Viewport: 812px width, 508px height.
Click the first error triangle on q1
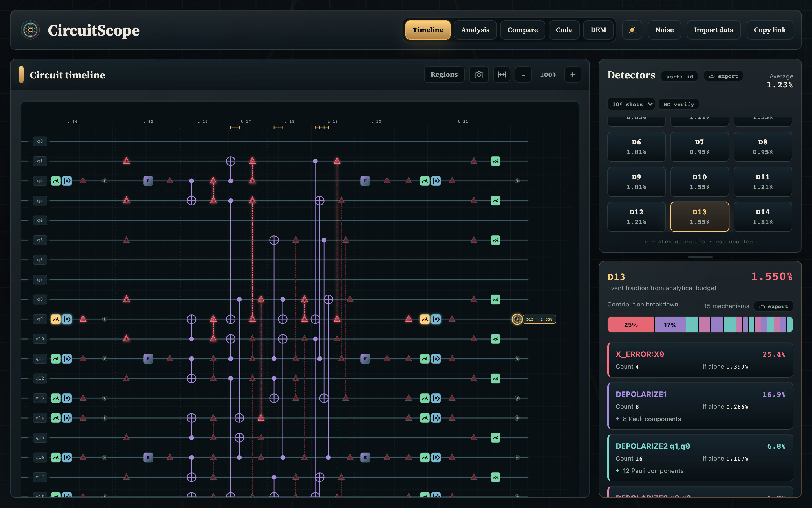[x=126, y=161]
